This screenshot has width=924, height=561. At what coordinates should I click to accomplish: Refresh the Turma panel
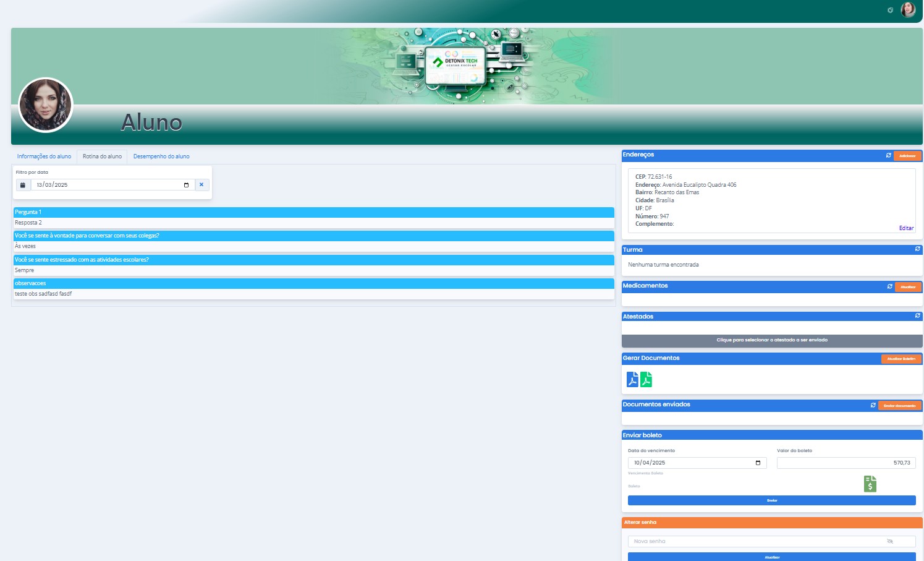point(917,249)
